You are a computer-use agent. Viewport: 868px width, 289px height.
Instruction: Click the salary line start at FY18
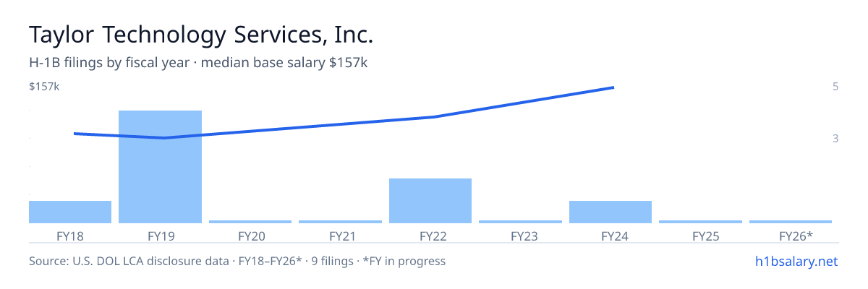[75, 133]
